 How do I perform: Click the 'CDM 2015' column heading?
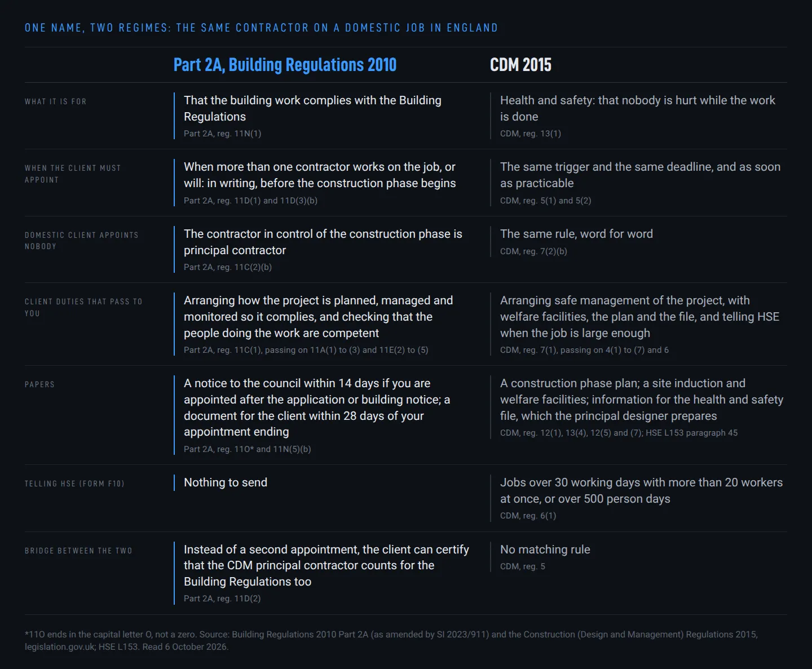tap(520, 65)
